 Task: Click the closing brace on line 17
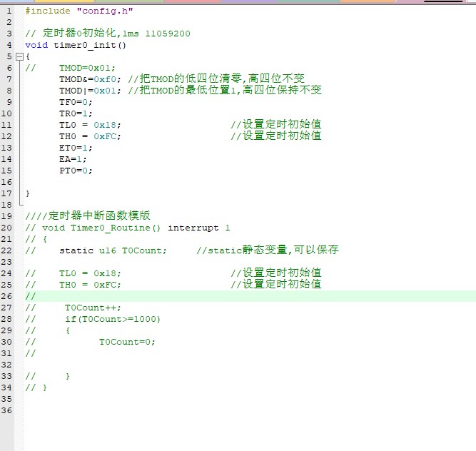pos(28,193)
